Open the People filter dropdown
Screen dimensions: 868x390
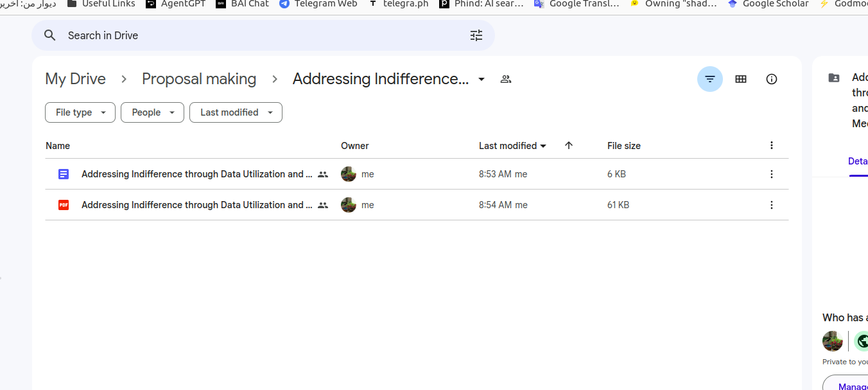click(152, 112)
